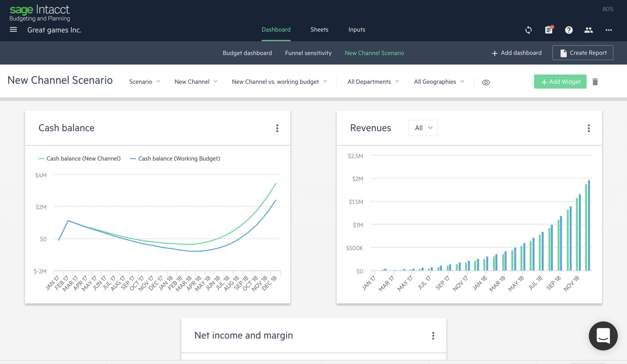Viewport: 627px width, 364px height.
Task: Click the user/people icon in header
Action: [x=588, y=29]
